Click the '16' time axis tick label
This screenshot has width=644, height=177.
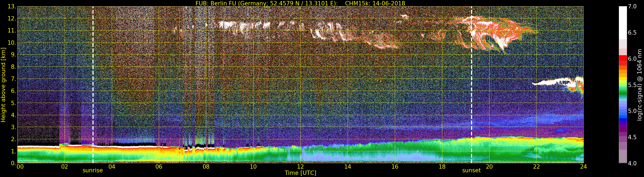click(x=395, y=166)
